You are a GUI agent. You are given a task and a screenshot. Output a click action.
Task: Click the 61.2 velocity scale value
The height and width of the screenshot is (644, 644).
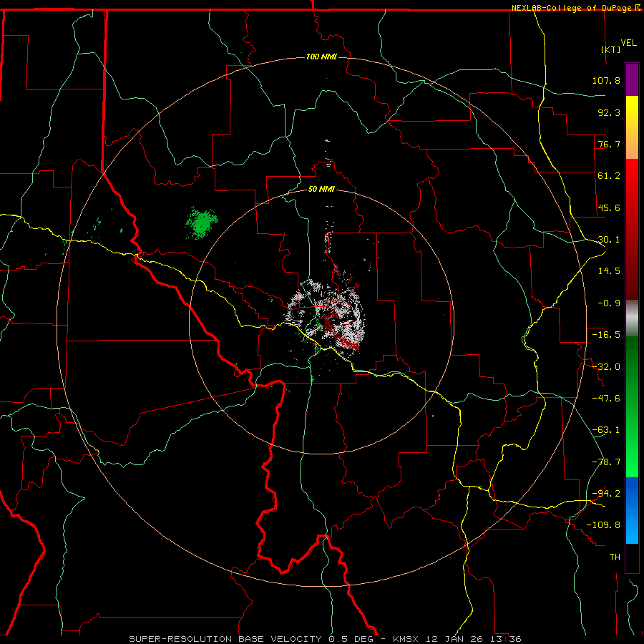click(x=609, y=176)
